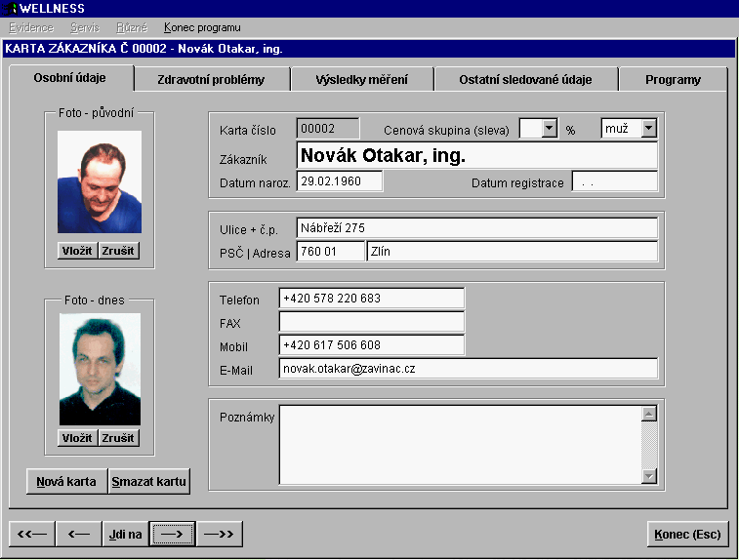Click the Datum registrace field
The image size is (739, 560).
pos(615,181)
